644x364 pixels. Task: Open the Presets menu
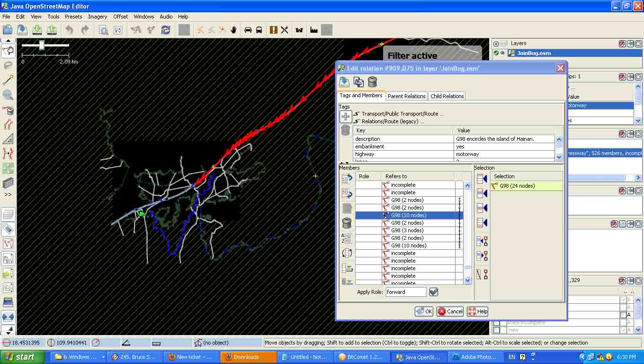click(73, 17)
